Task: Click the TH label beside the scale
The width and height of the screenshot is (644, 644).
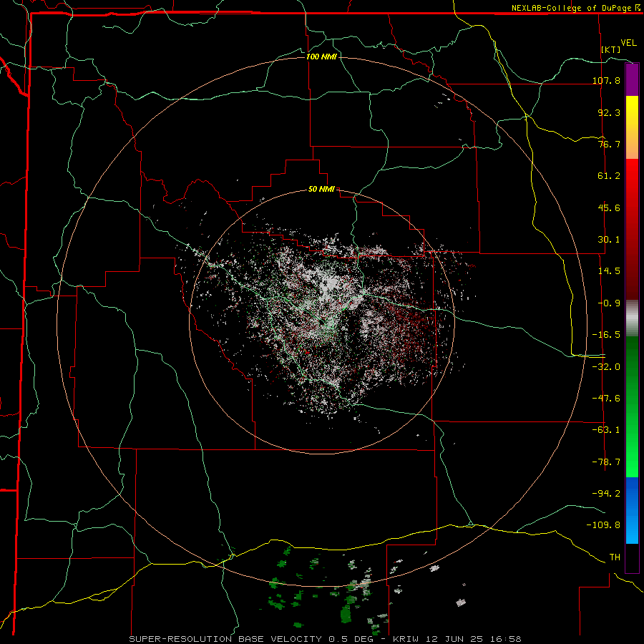Action: pyautogui.click(x=615, y=557)
